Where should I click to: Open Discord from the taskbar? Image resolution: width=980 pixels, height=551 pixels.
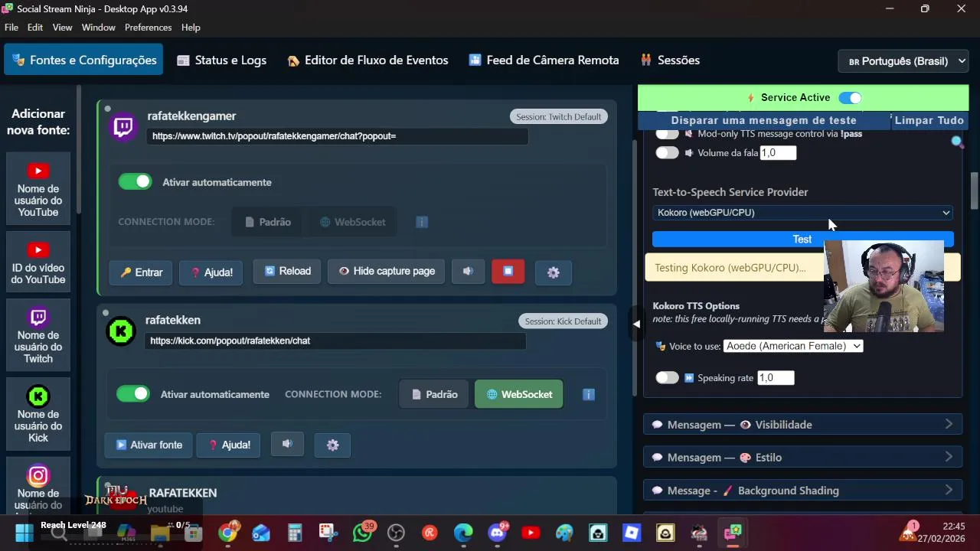(498, 533)
